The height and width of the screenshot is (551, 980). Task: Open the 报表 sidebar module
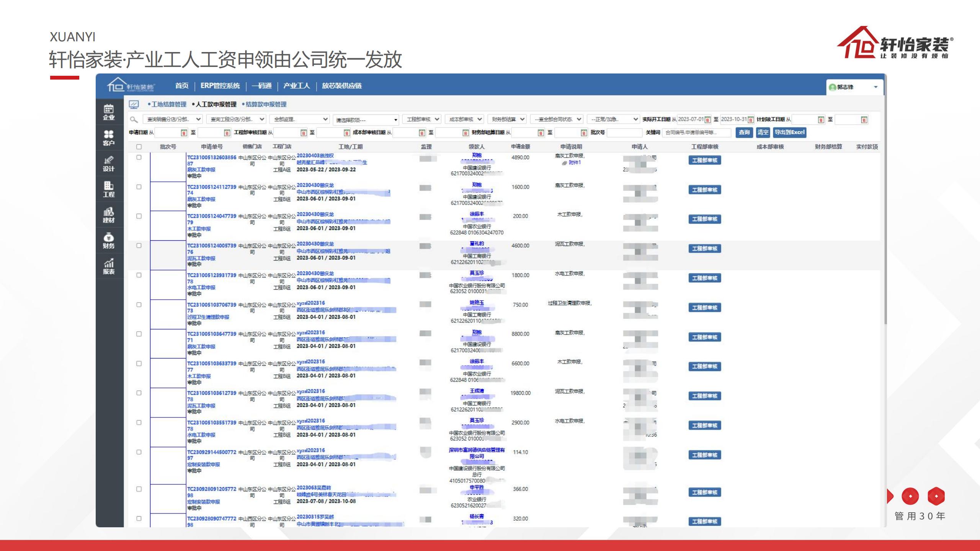109,266
